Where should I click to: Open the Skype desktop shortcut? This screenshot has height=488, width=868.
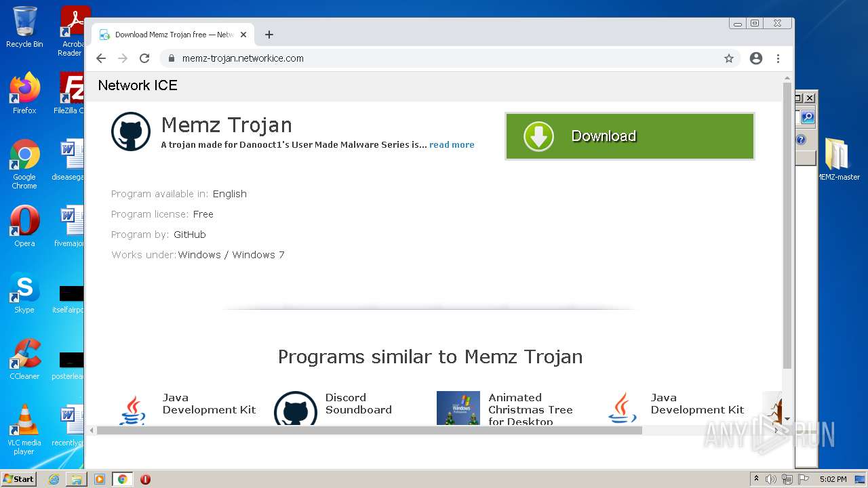(x=24, y=293)
